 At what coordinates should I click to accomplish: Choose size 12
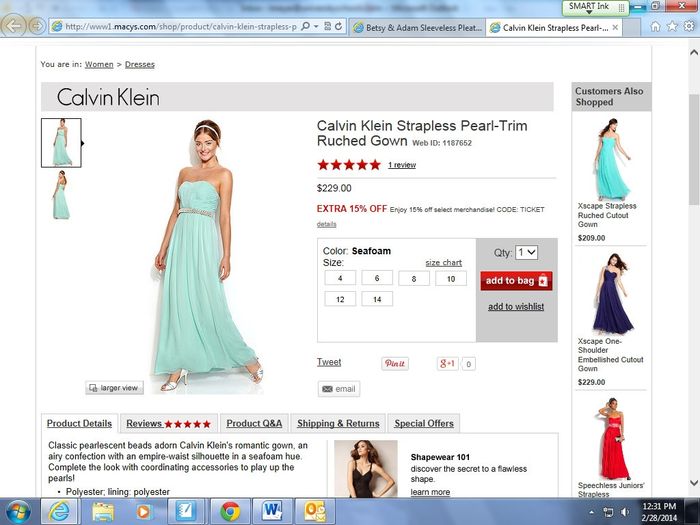(340, 299)
